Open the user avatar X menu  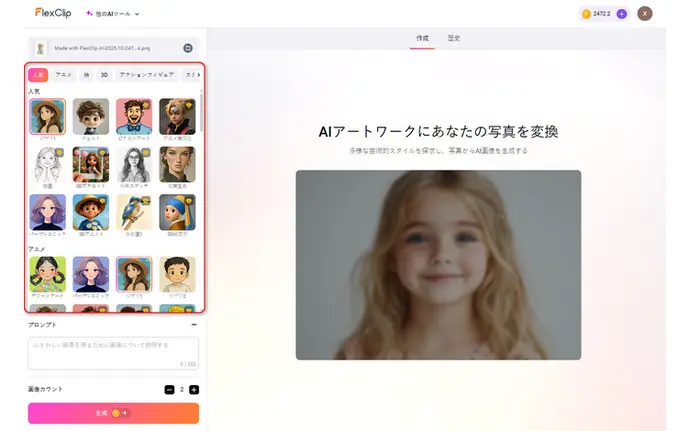coord(645,14)
